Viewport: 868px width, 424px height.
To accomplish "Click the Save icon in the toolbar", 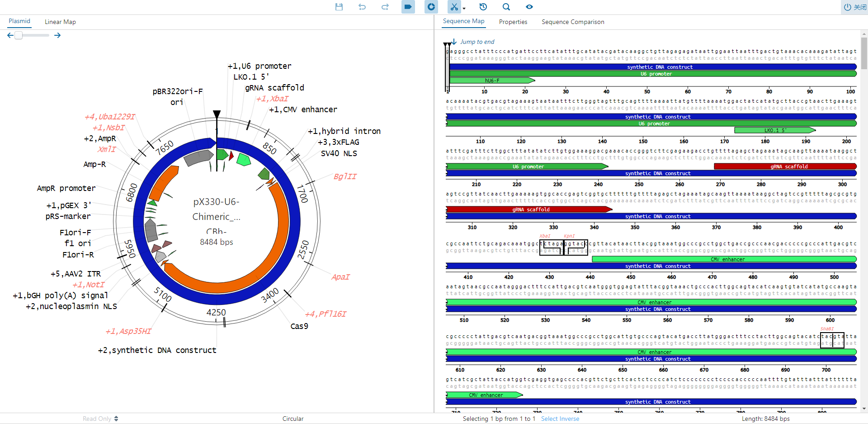I will click(339, 7).
